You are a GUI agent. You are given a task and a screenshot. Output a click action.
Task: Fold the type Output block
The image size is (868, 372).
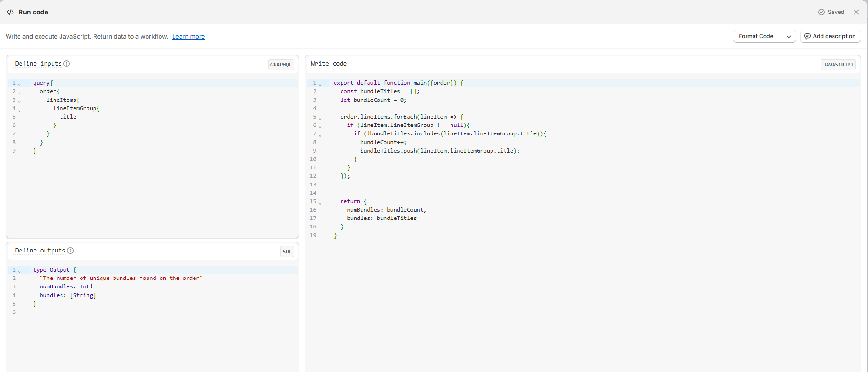[x=20, y=271]
